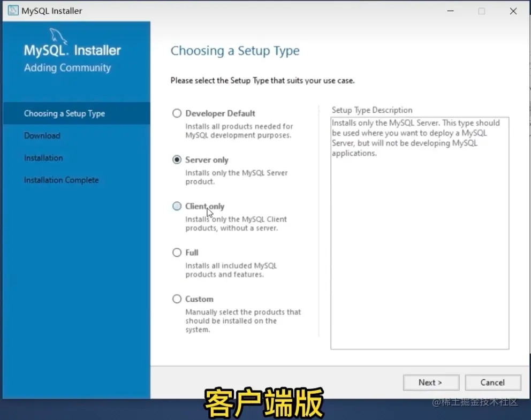Click the Next > button
This screenshot has width=531, height=420.
[x=431, y=383]
